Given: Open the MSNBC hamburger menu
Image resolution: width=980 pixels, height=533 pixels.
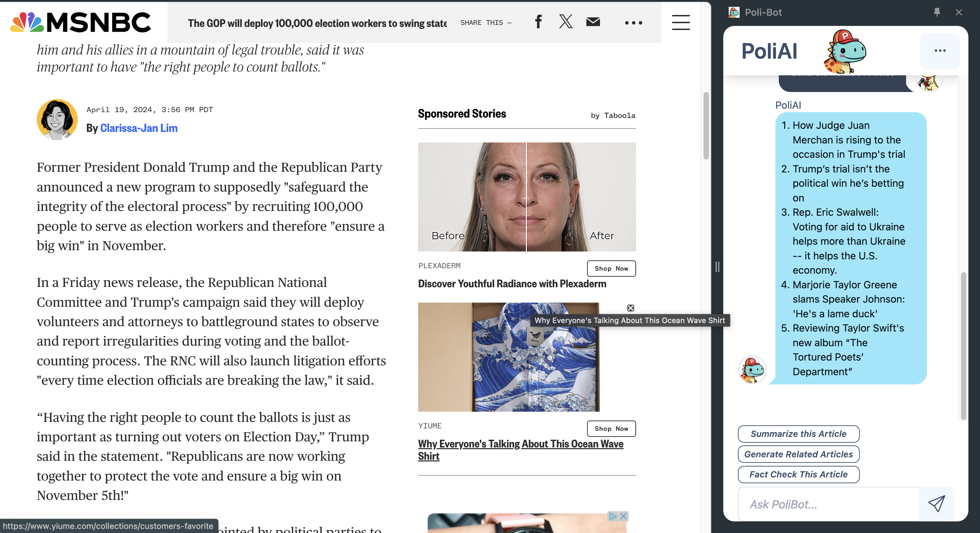Looking at the screenshot, I should (681, 22).
